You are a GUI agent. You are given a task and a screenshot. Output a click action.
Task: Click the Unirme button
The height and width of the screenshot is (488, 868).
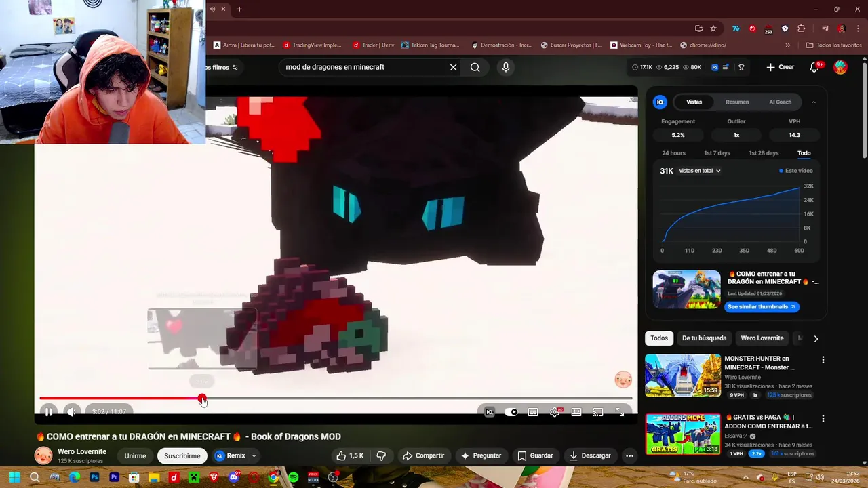point(135,456)
